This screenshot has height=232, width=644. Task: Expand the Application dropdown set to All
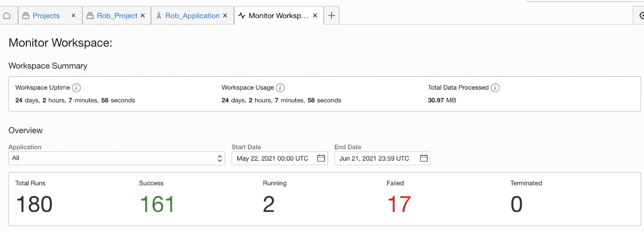(117, 158)
